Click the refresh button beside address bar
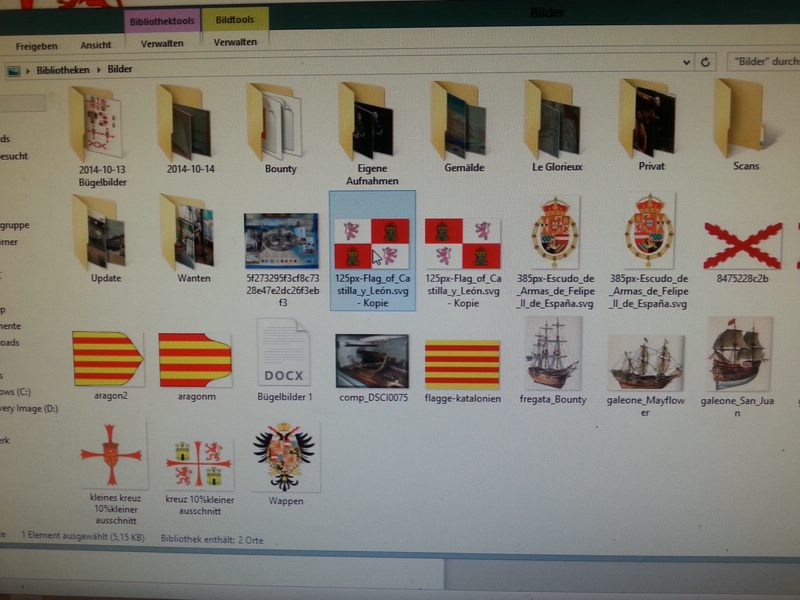This screenshot has height=600, width=800. tap(706, 62)
